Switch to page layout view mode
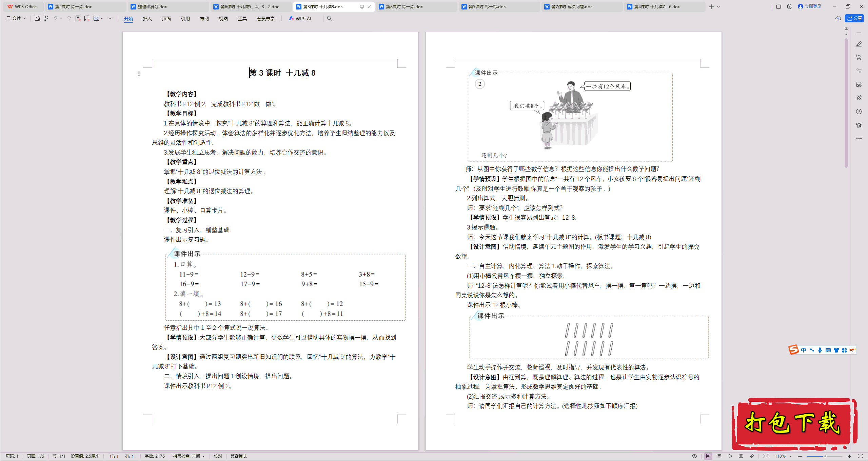This screenshot has height=461, width=868. [708, 456]
